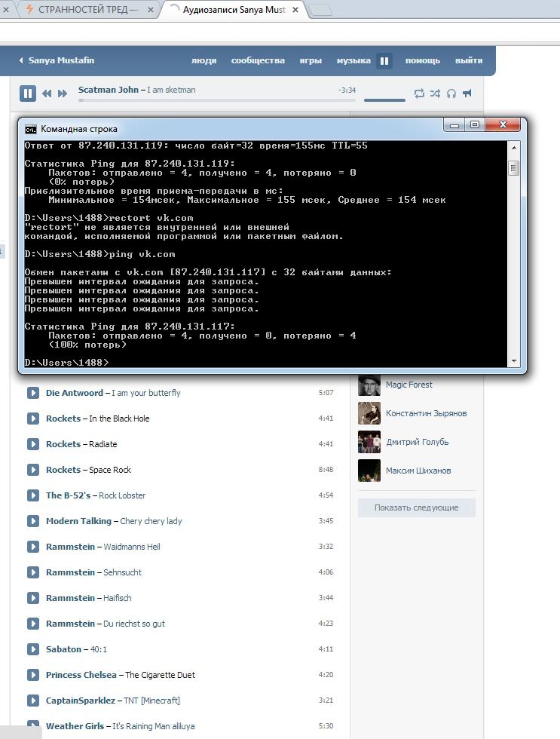Open the музыка menu item
The image size is (560, 739).
(x=353, y=60)
